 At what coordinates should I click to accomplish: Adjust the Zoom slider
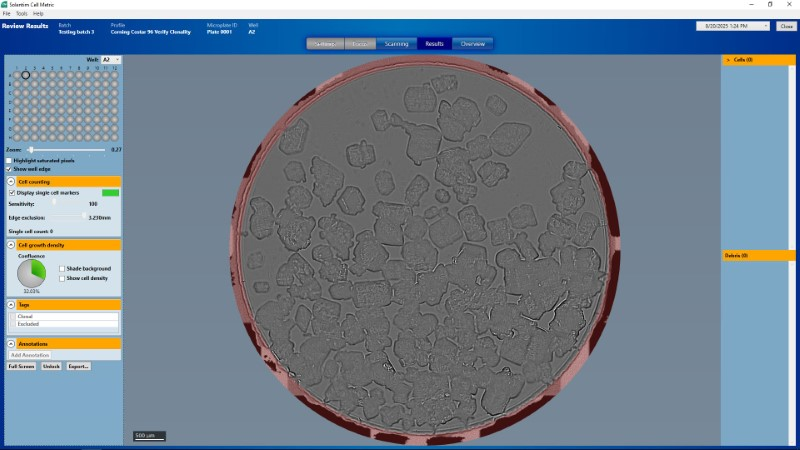[31, 149]
